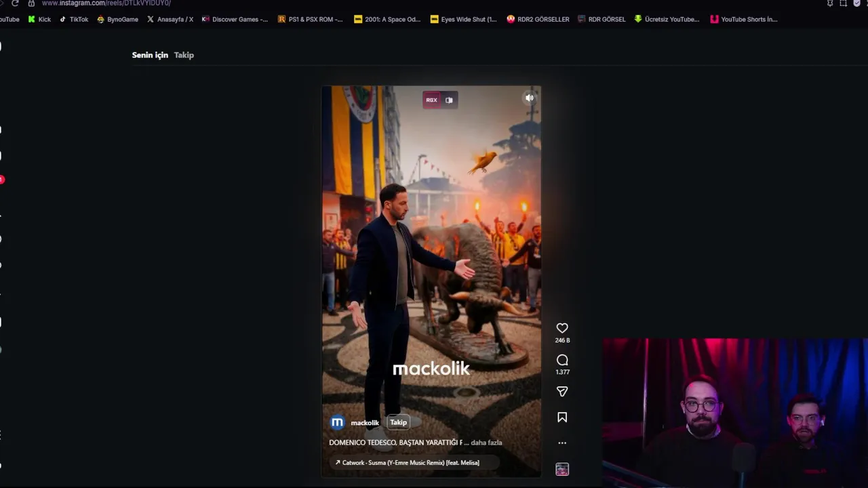Image resolution: width=868 pixels, height=488 pixels.
Task: Open Discover Games bookmark
Action: 235,19
